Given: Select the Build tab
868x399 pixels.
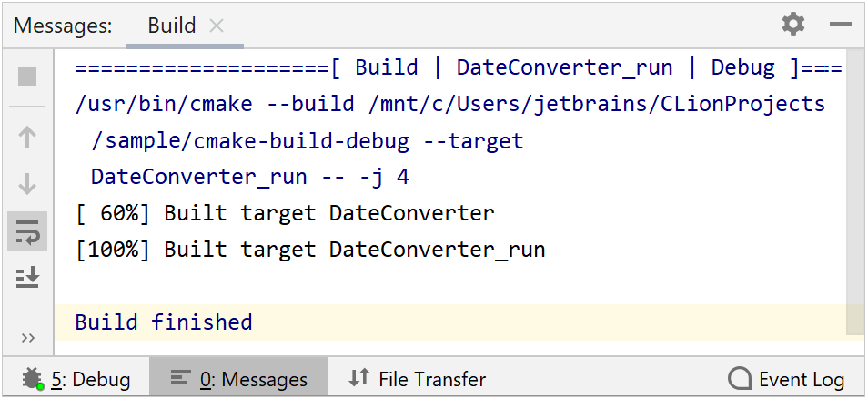Looking at the screenshot, I should pos(172,26).
